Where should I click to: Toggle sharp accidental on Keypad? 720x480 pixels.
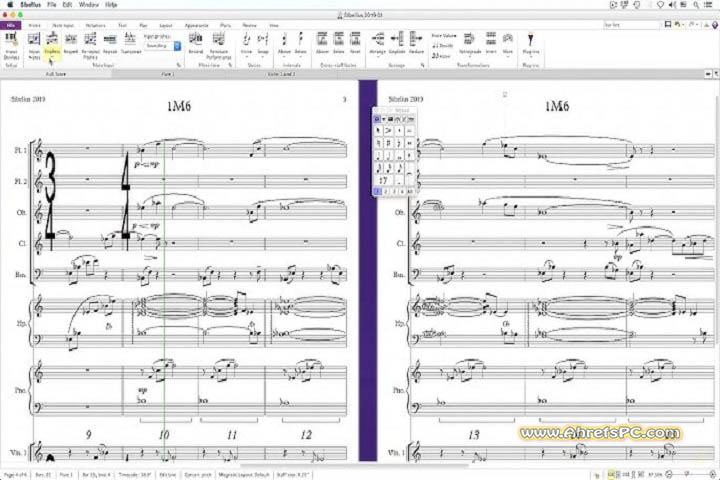coord(388,143)
